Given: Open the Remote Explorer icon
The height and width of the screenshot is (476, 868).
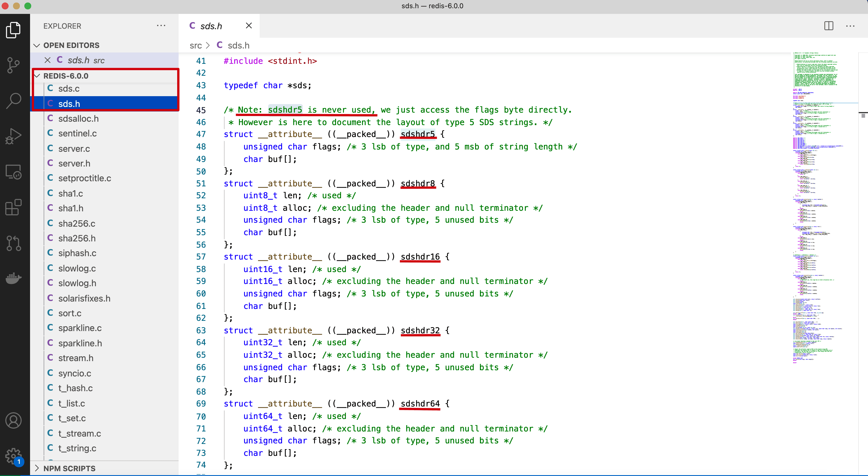Looking at the screenshot, I should click(x=14, y=172).
